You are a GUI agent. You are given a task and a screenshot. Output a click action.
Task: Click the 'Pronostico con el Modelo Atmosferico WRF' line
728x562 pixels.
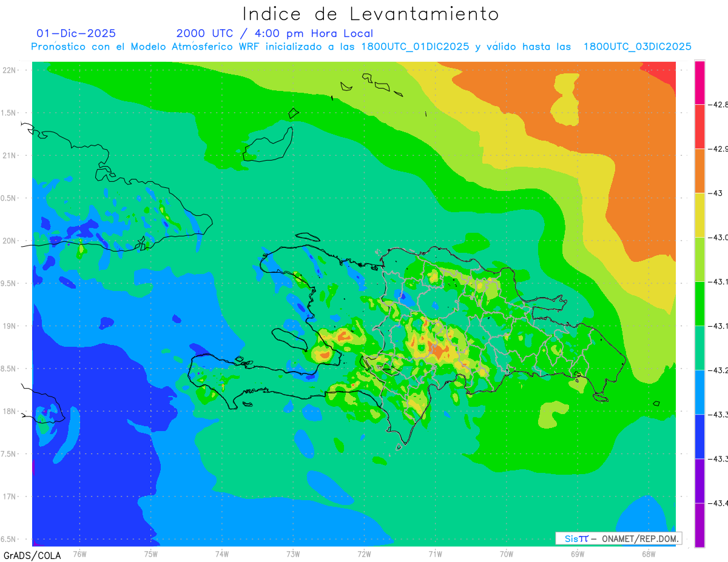tap(361, 47)
